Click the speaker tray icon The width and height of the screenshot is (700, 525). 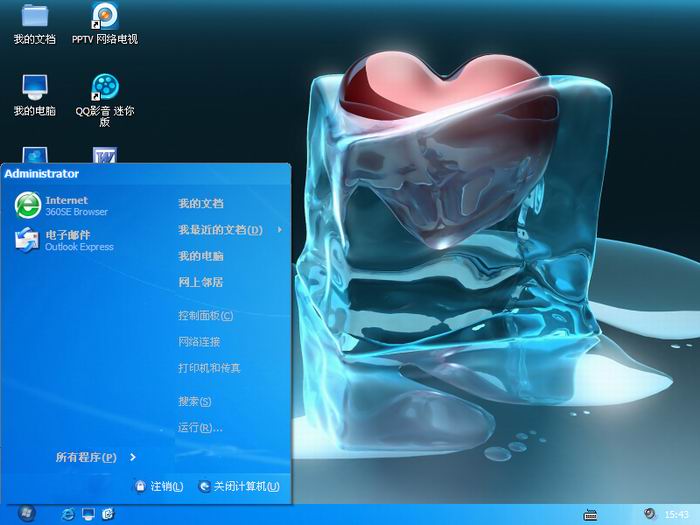pos(650,513)
